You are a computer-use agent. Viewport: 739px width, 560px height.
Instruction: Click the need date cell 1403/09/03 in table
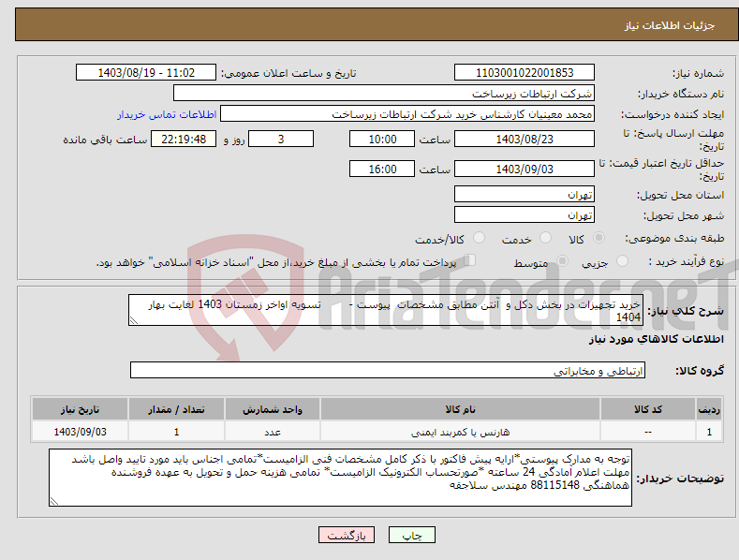(x=81, y=432)
